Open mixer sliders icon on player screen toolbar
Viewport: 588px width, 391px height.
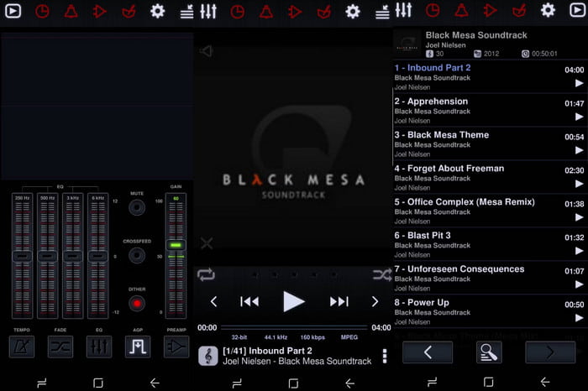point(208,12)
